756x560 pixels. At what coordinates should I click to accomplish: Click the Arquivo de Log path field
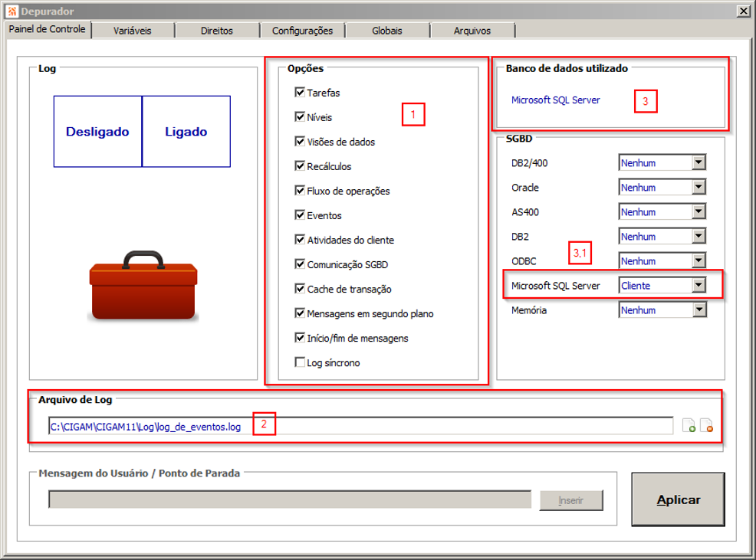[x=360, y=426]
